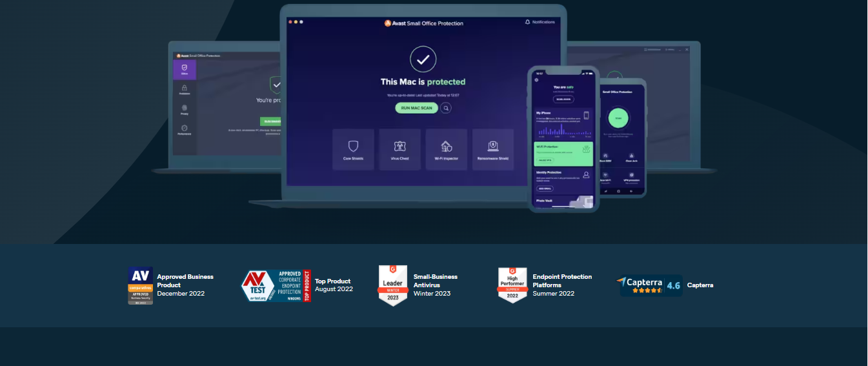This screenshot has height=366, width=868.
Task: Click the Avast logo in Mac title bar
Action: tap(388, 23)
